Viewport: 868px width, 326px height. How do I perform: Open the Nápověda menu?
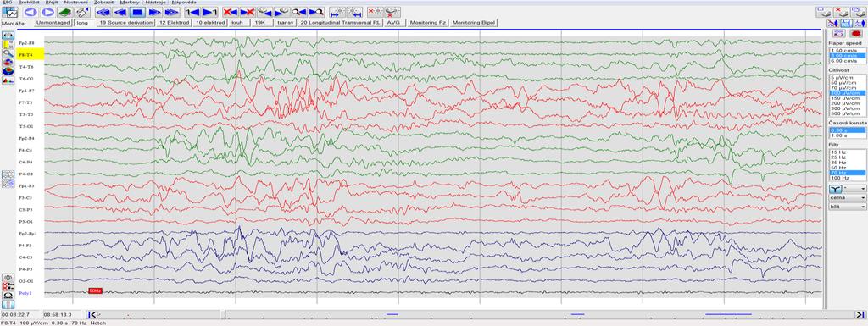pyautogui.click(x=184, y=3)
